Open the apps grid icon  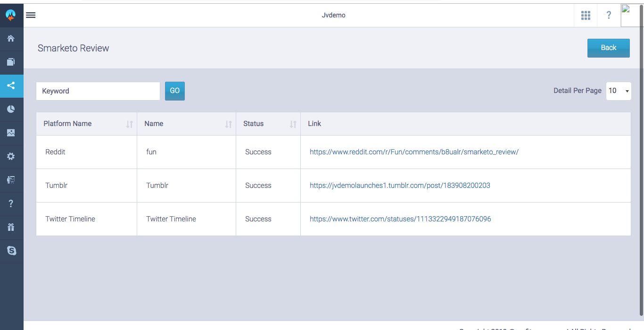click(x=586, y=16)
